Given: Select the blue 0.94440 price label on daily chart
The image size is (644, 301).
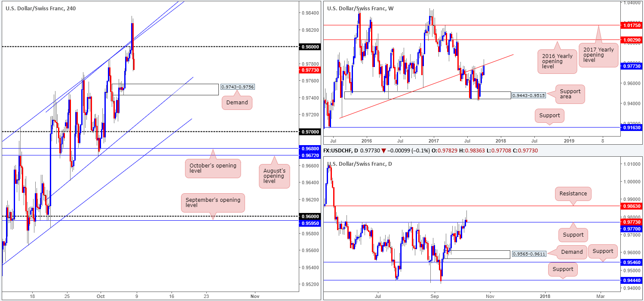Looking at the screenshot, I should [x=632, y=280].
